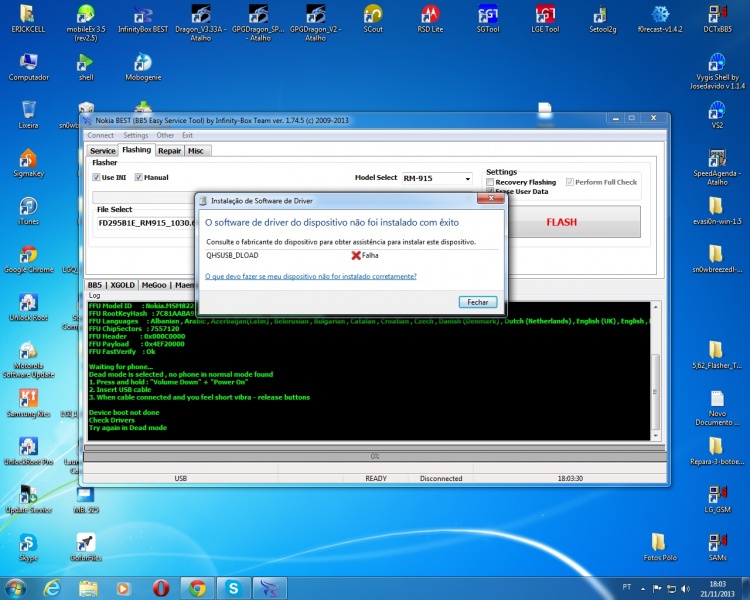750x600 pixels.
Task: Launch SigmaKey desktop shortcut
Action: (29, 163)
